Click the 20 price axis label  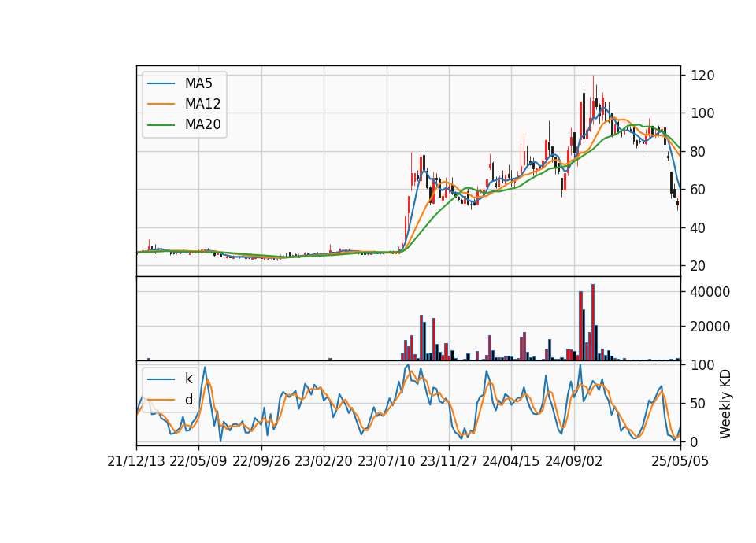pos(699,265)
